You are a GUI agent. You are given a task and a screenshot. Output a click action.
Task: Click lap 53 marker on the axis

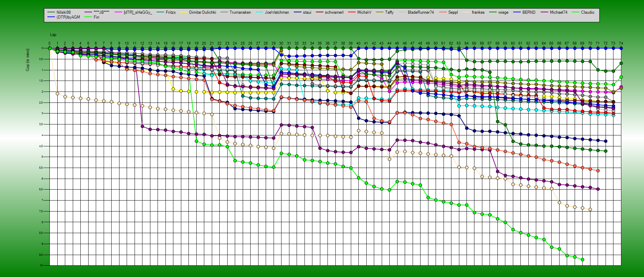point(459,44)
